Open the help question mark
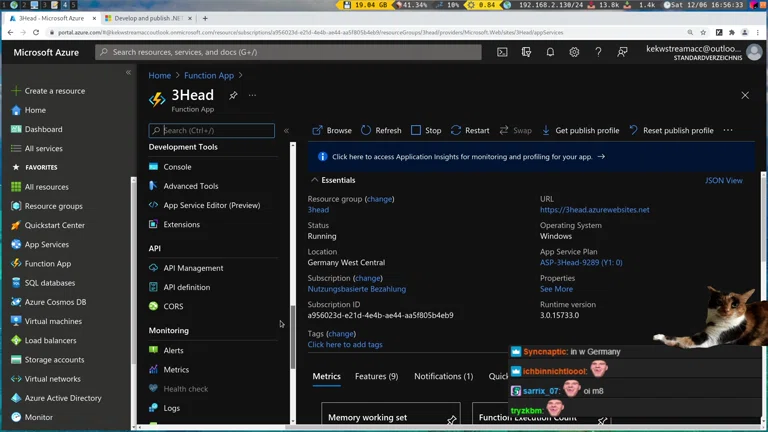Image resolution: width=768 pixels, height=432 pixels. (x=598, y=52)
